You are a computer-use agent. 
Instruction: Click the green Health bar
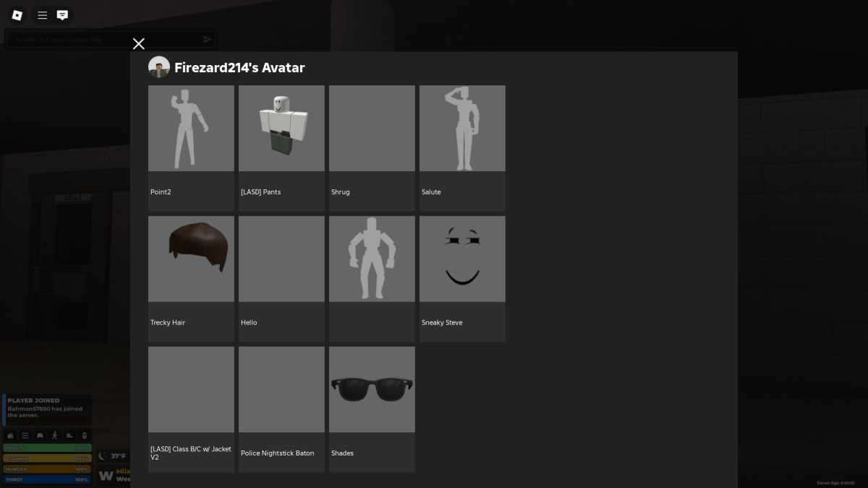[47, 448]
